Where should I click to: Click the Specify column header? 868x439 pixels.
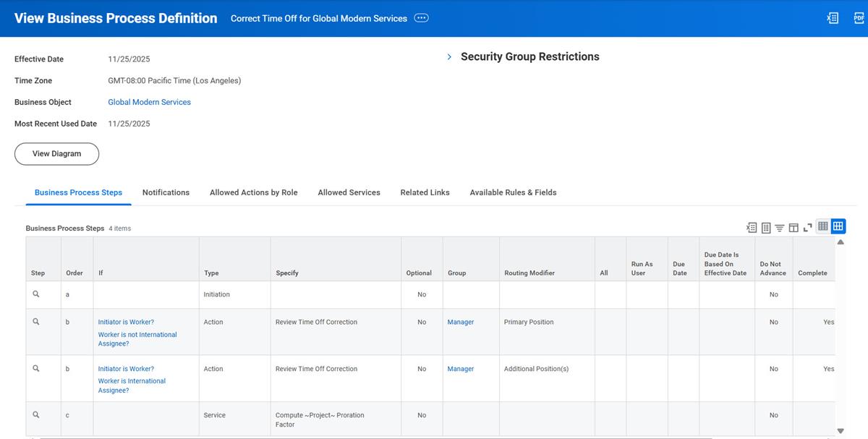[x=336, y=259]
